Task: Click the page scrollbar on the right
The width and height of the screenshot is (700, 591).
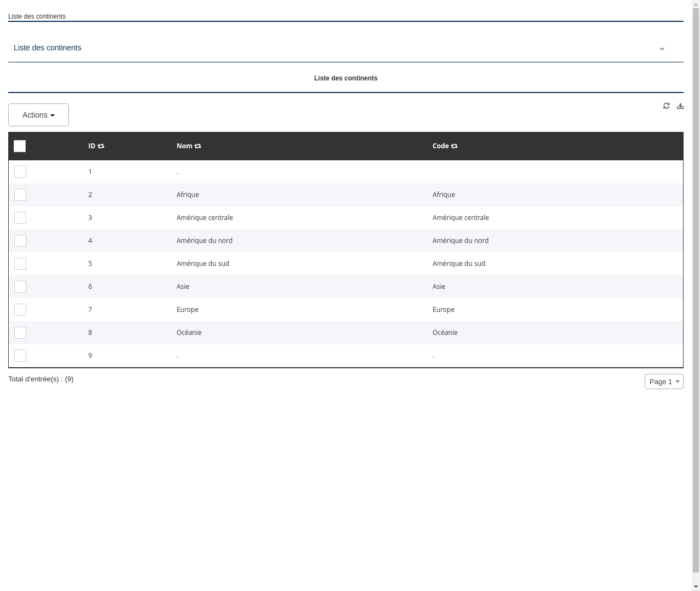Action: 696,296
